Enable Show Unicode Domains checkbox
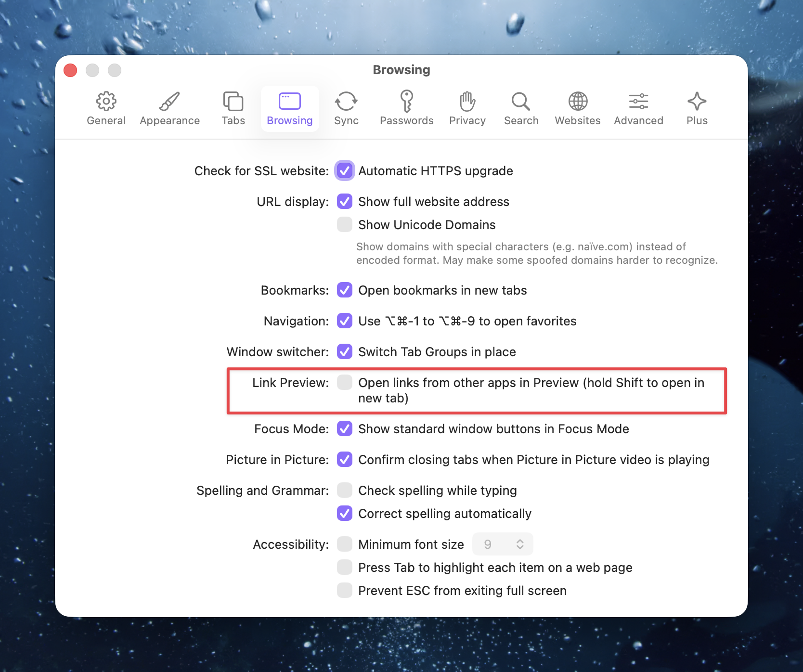Viewport: 803px width, 672px height. pyautogui.click(x=345, y=225)
